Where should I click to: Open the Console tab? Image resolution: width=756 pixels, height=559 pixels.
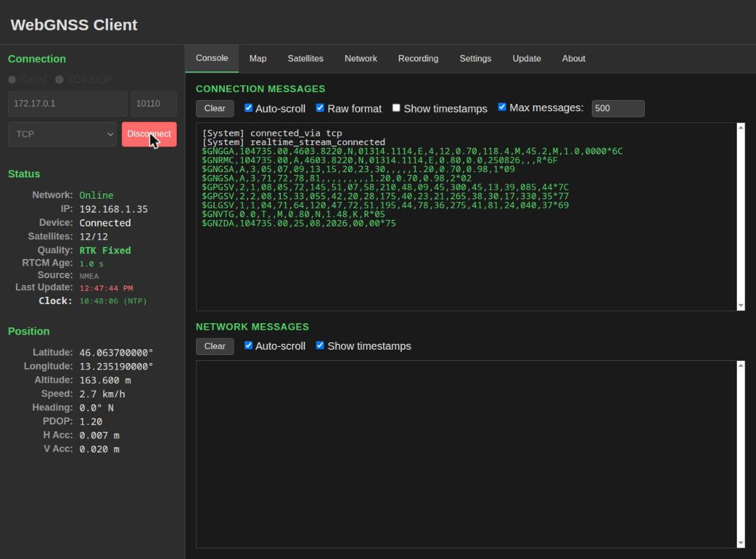coord(212,58)
